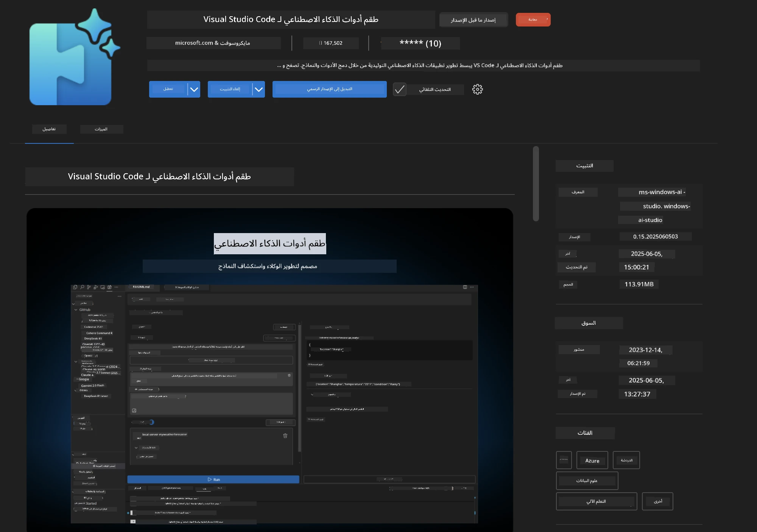757x532 pixels.
Task: Select the علوم البيانات category tag
Action: 587,481
